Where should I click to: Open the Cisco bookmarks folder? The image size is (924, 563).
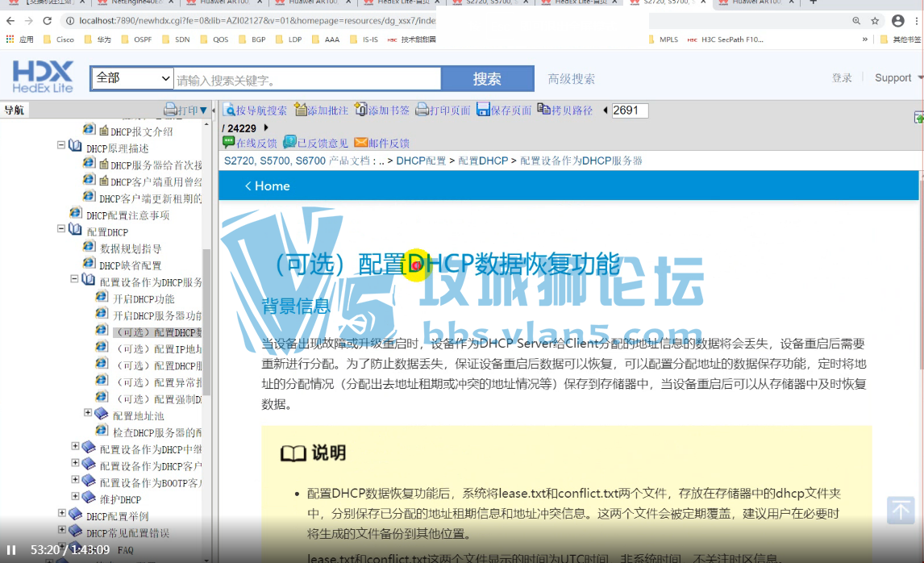[59, 40]
